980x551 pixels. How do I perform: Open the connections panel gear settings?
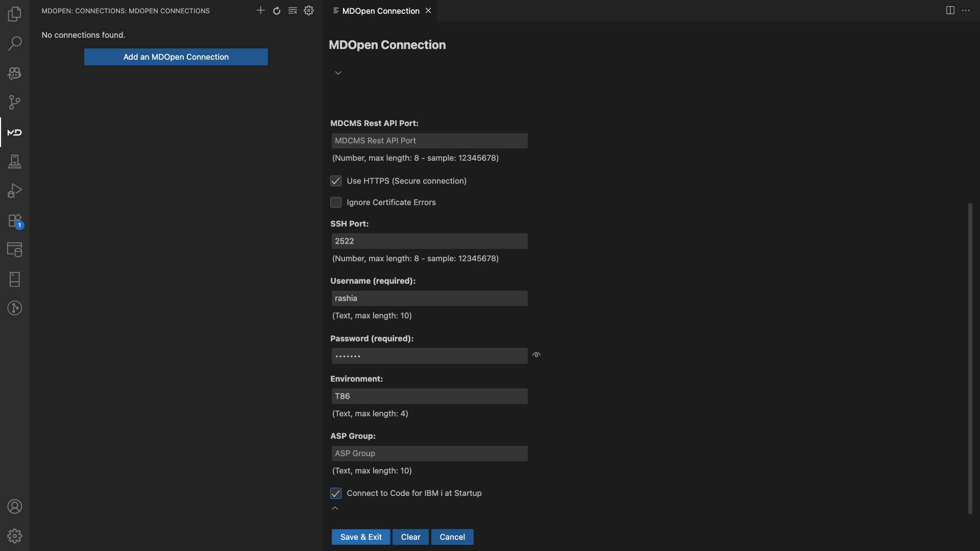(x=309, y=11)
